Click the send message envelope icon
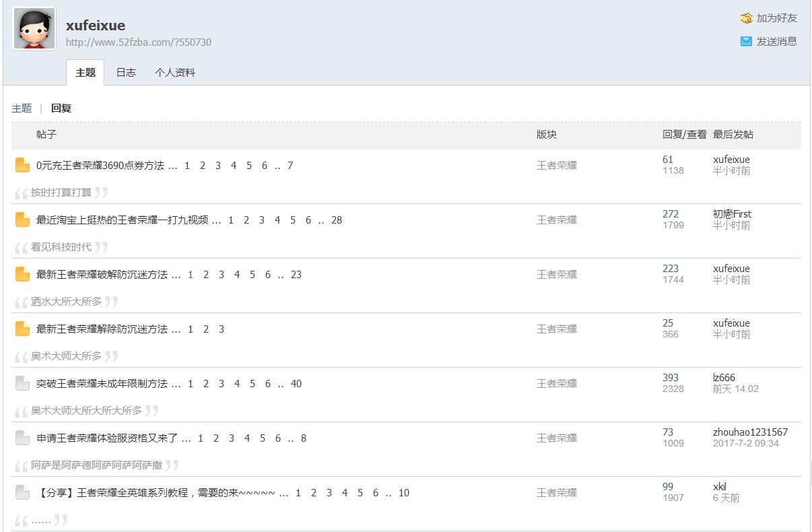 (746, 41)
